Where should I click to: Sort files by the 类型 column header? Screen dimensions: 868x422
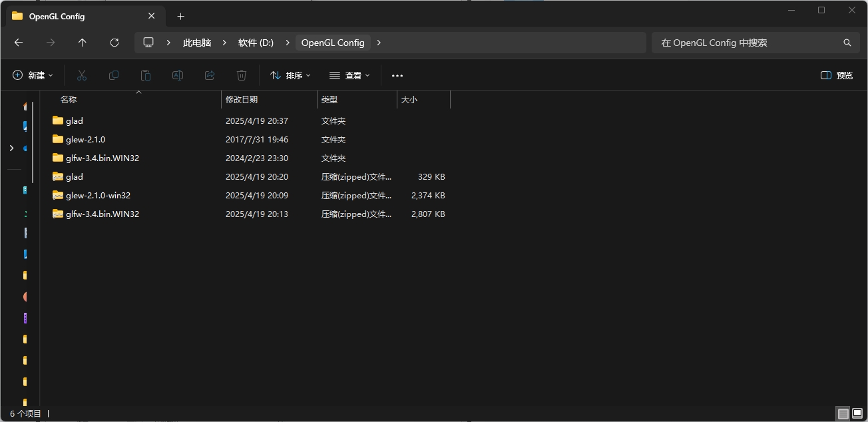coord(329,99)
